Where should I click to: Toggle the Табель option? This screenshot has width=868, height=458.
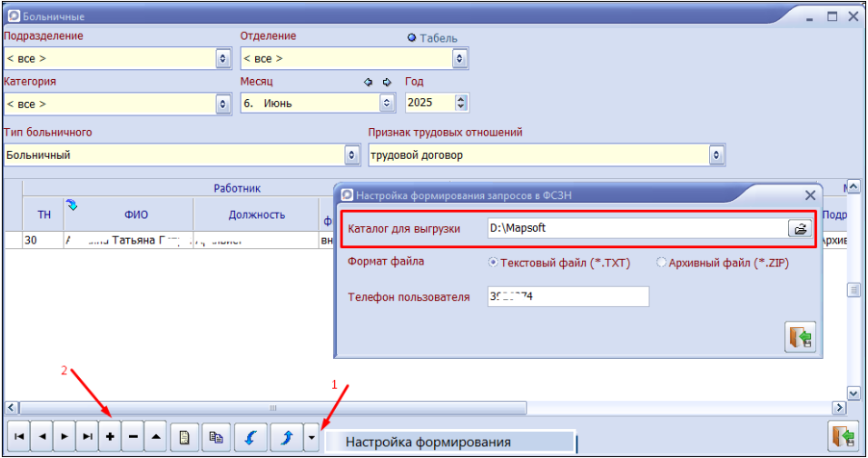[411, 38]
